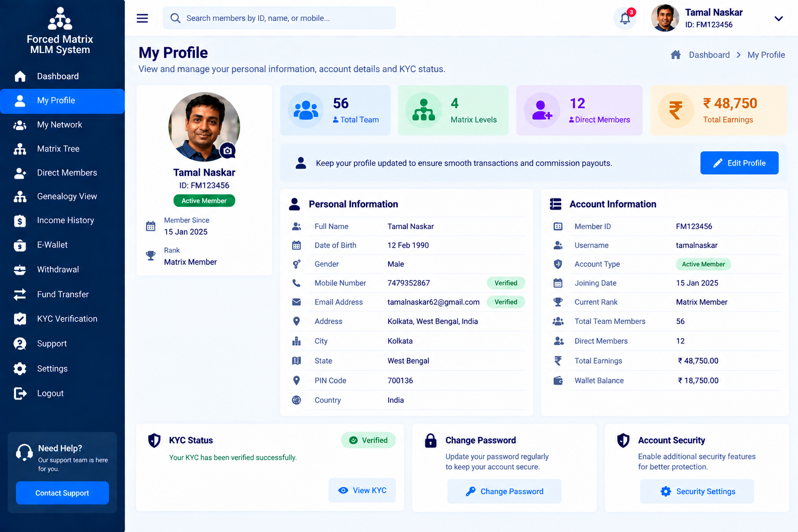Image resolution: width=798 pixels, height=532 pixels.
Task: Click the Account Security shield icon
Action: [623, 441]
